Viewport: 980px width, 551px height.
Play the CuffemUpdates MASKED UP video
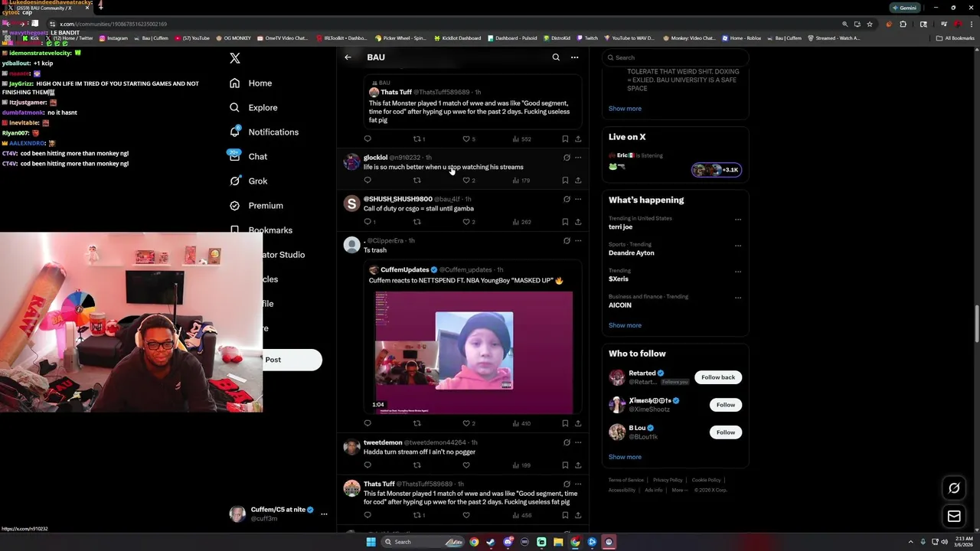pyautogui.click(x=474, y=353)
